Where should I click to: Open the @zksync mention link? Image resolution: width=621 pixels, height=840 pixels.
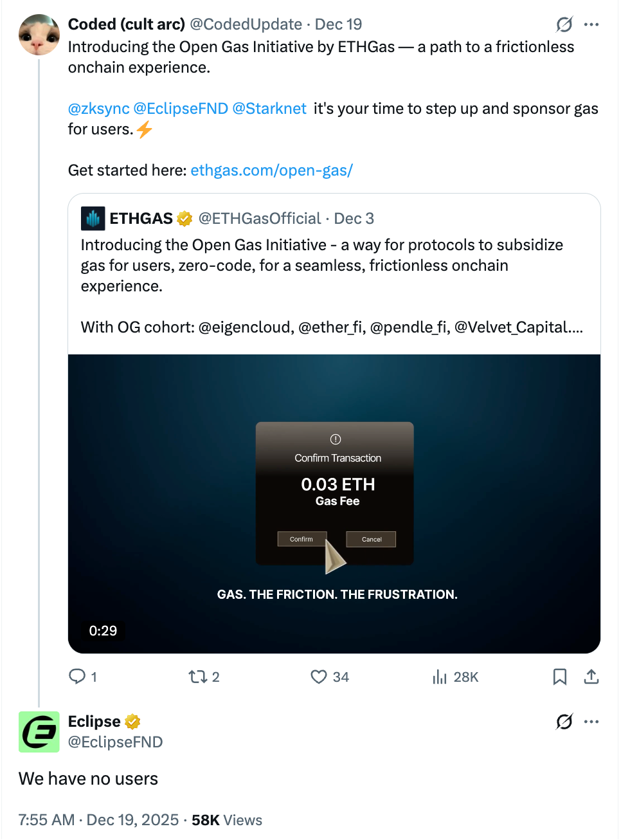point(98,109)
